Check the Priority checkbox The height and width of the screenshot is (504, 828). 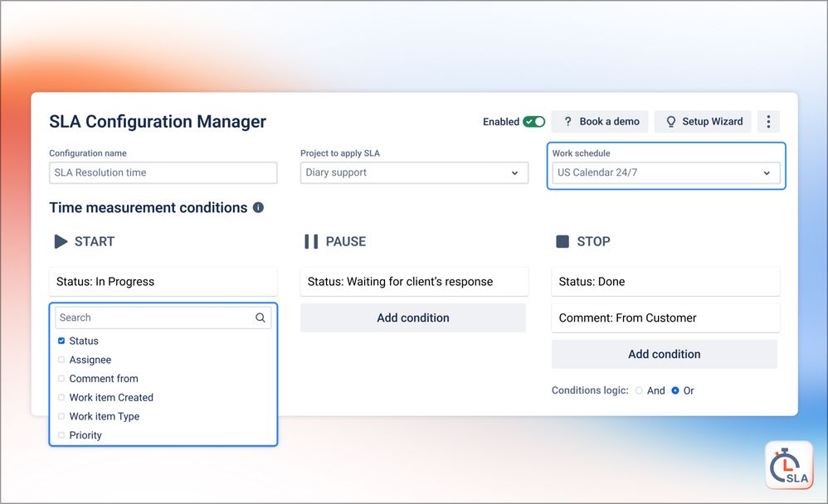[61, 435]
